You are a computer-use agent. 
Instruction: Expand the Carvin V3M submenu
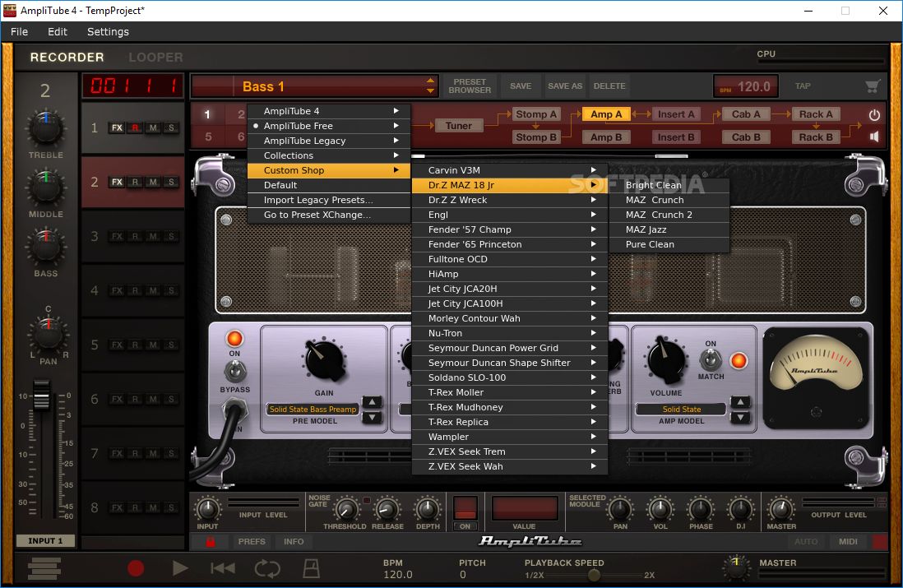(x=510, y=170)
